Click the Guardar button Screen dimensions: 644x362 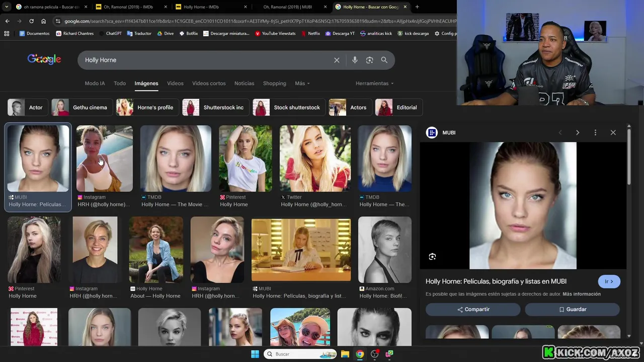pos(572,310)
